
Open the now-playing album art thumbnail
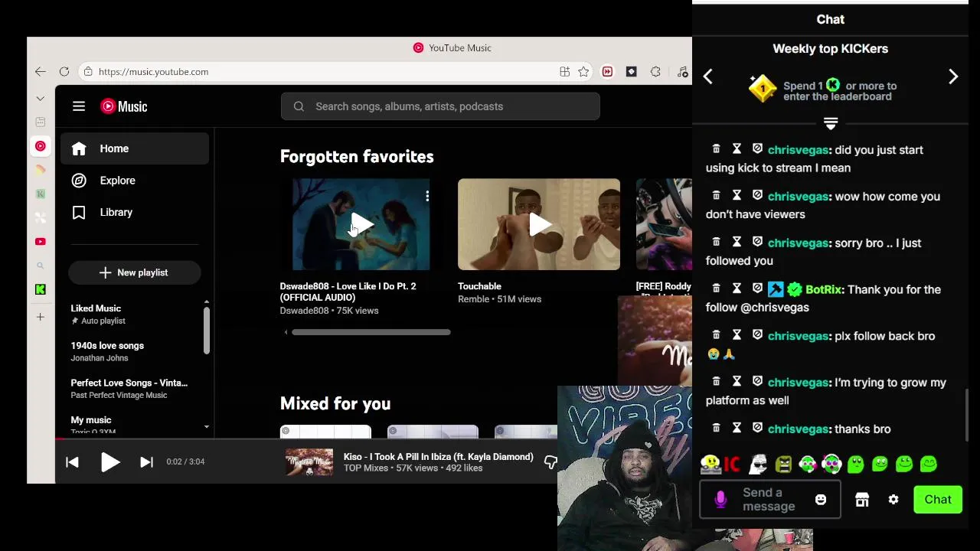pyautogui.click(x=309, y=462)
